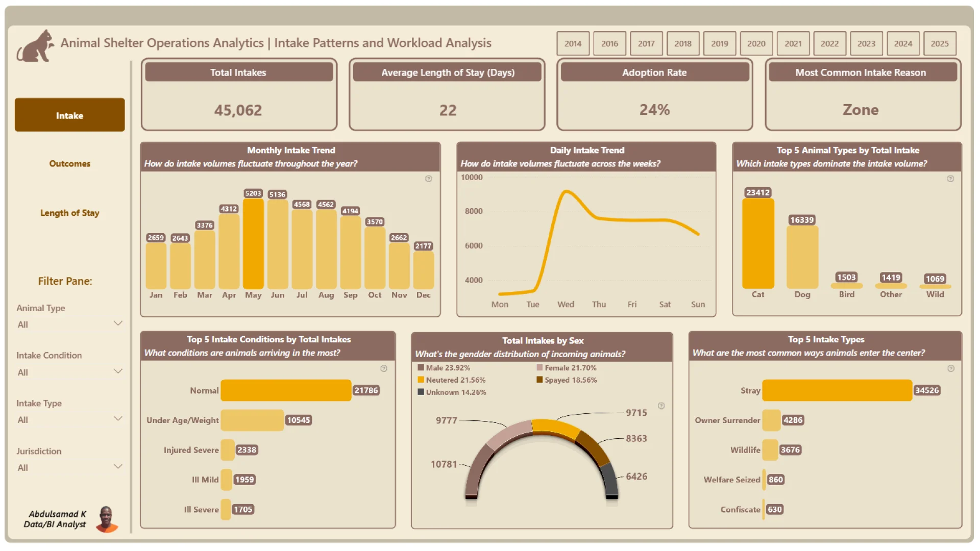Screen dimensions: 980x551
Task: Click help icon on Total Intakes by Sex
Action: 661,406
